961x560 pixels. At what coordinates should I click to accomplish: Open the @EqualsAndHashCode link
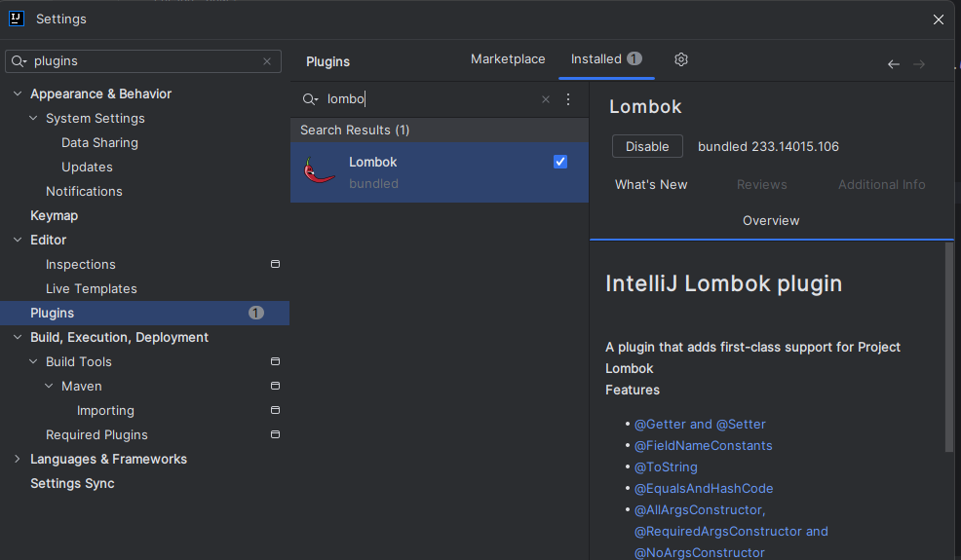tap(704, 488)
